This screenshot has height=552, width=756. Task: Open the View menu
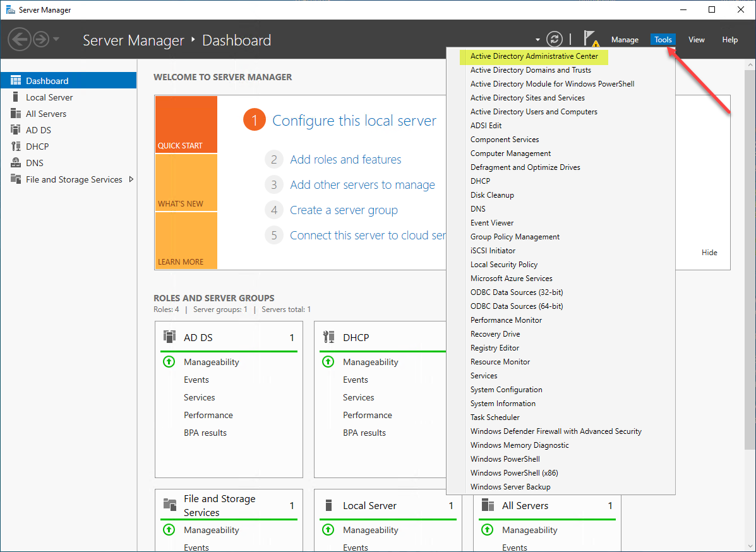696,40
